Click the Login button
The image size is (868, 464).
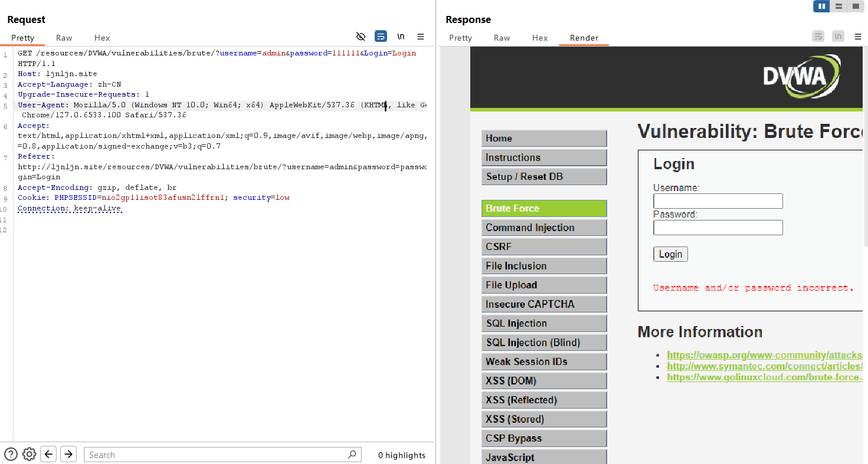[670, 254]
